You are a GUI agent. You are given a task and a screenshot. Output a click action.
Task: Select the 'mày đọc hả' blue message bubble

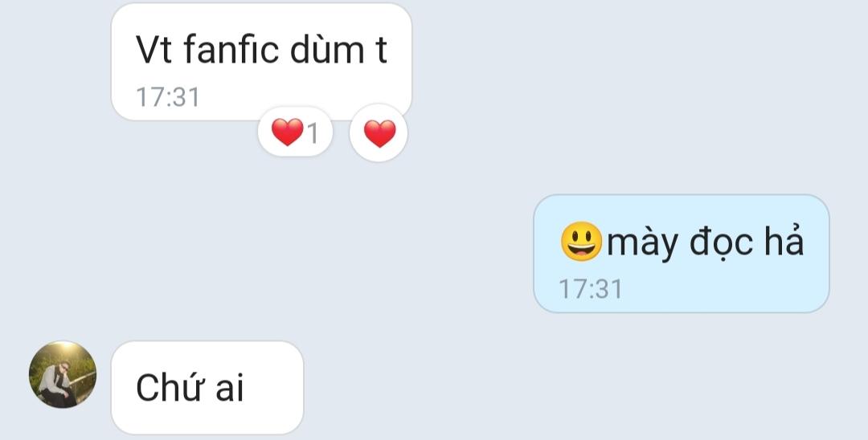(682, 254)
